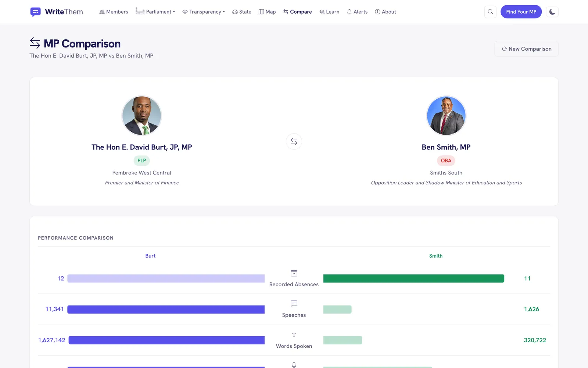
Task: Open the Learn nav item
Action: point(329,12)
